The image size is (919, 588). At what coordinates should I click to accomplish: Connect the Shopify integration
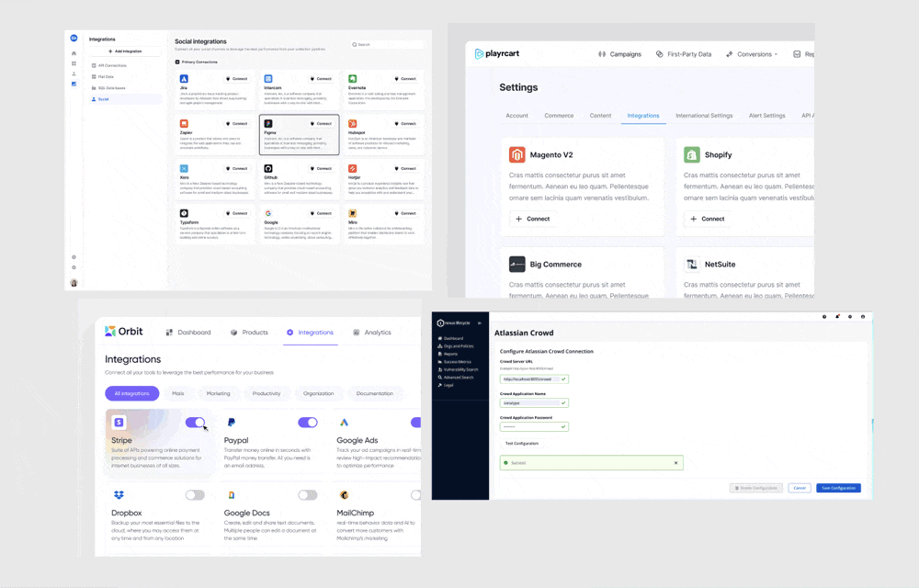708,219
